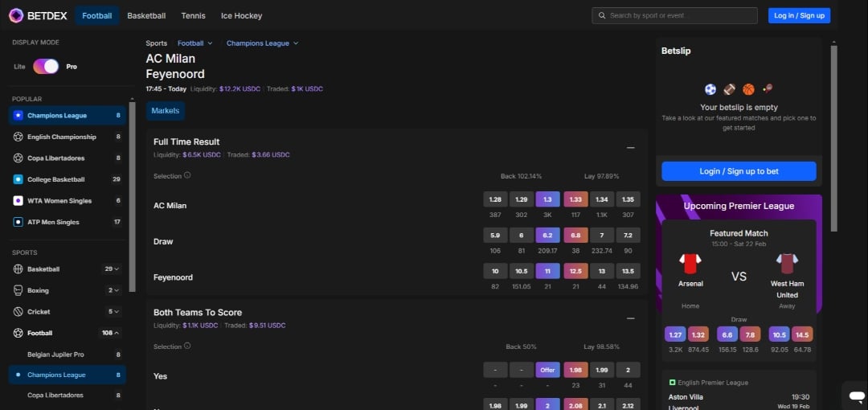868x410 pixels.
Task: Click the Cricket icon in Sports
Action: pos(18,311)
